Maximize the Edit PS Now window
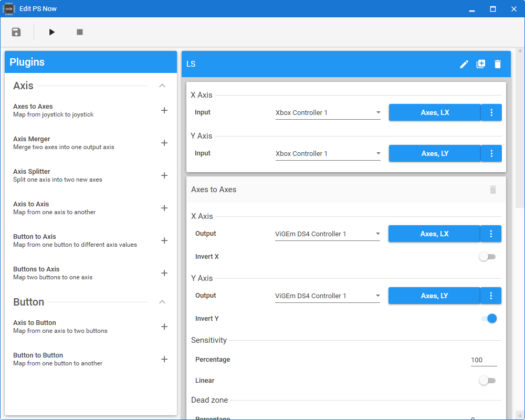525x420 pixels. coord(493,9)
